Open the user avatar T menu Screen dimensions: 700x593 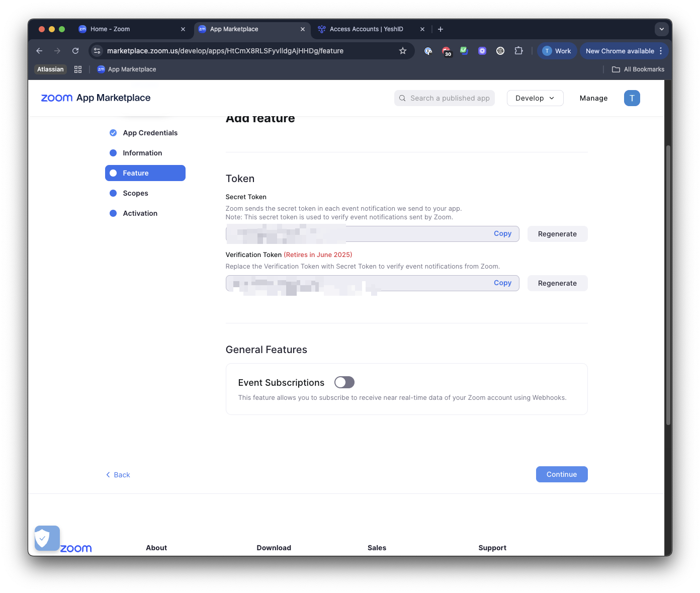[x=632, y=98]
